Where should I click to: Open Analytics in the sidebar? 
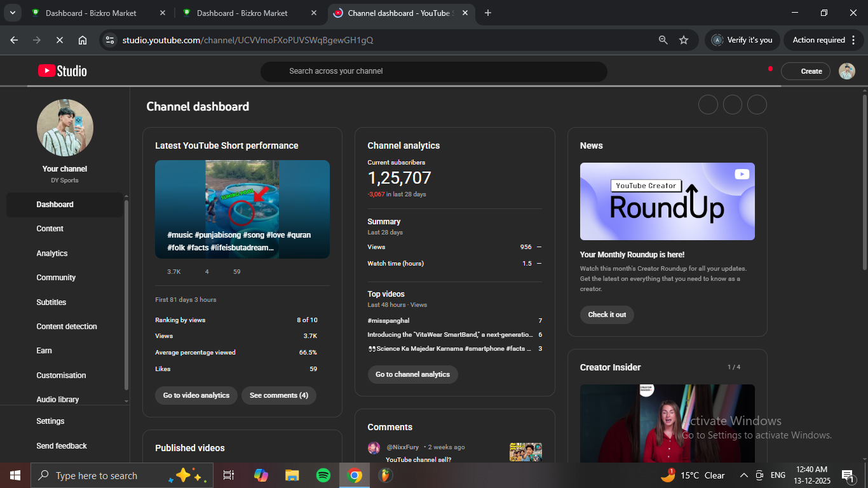(52, 254)
